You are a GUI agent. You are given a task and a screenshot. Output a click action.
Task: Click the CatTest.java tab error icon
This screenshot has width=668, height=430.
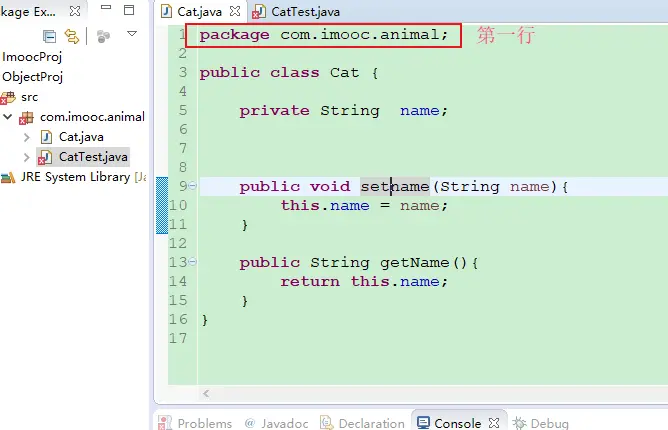259,12
